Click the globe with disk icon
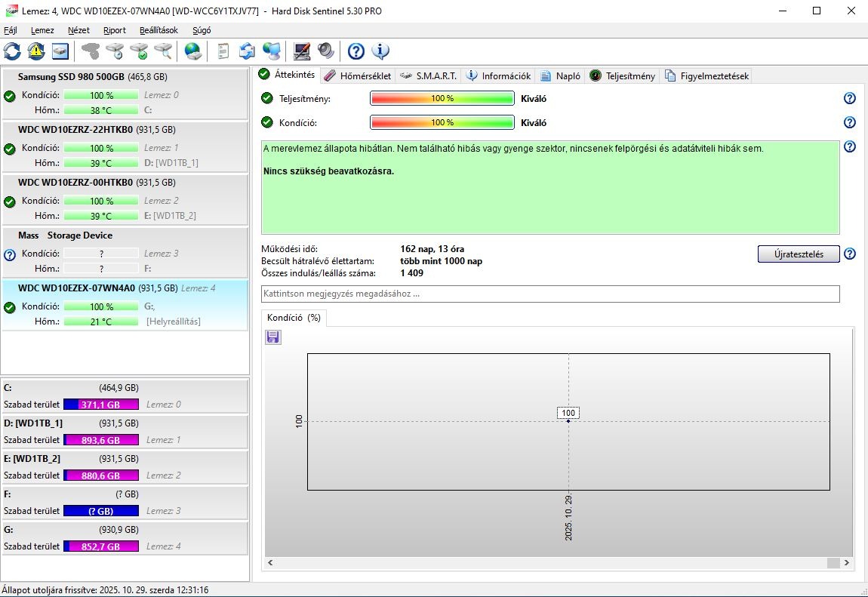The height and width of the screenshot is (597, 868). tap(192, 51)
